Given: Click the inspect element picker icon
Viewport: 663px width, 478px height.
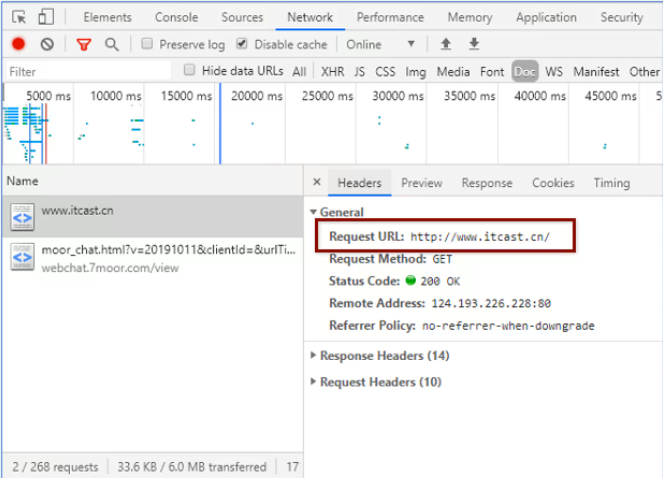Looking at the screenshot, I should (18, 17).
